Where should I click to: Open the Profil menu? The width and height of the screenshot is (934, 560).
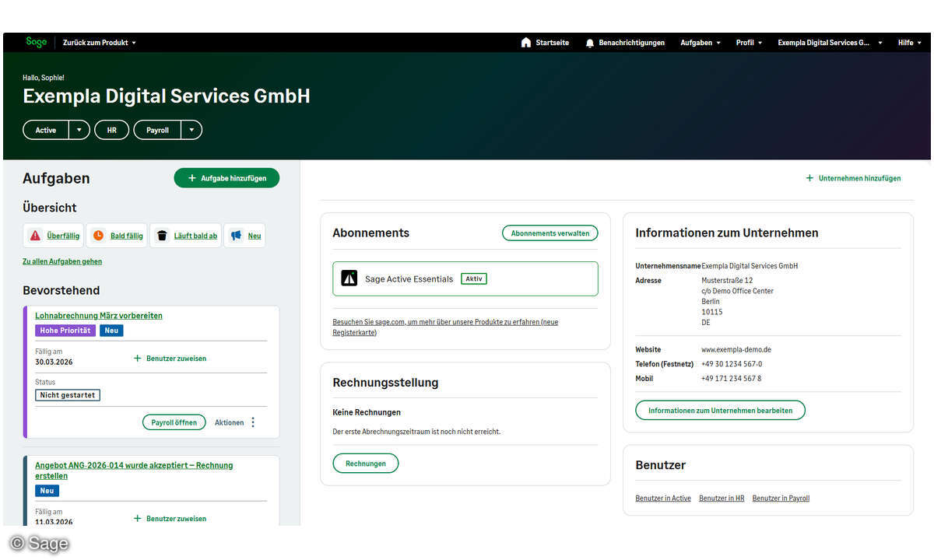pos(749,43)
